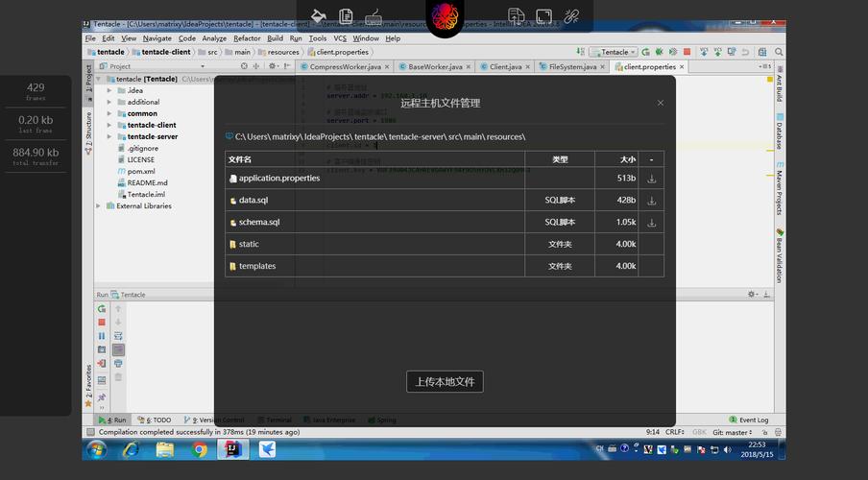The image size is (868, 480).
Task: Expand the common folder in project tree
Action: click(109, 113)
